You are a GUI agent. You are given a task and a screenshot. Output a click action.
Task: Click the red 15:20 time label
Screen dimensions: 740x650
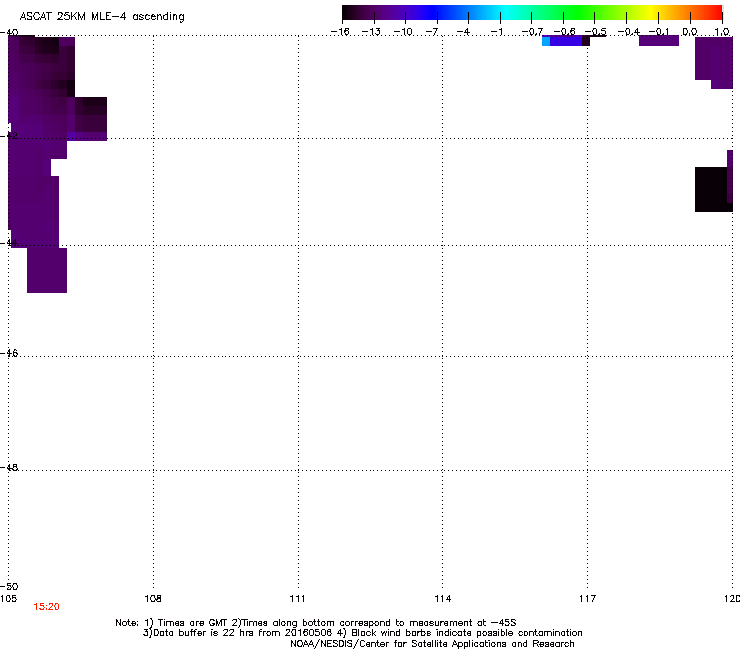[46, 607]
